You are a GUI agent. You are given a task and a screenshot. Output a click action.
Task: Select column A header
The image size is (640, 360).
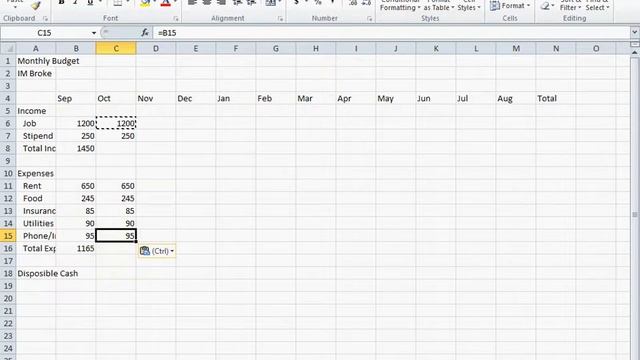tap(36, 49)
